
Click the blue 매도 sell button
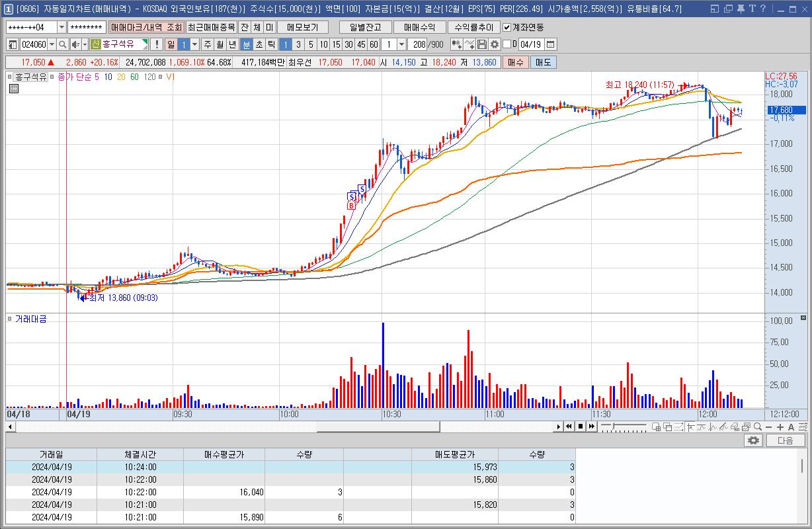click(x=544, y=62)
